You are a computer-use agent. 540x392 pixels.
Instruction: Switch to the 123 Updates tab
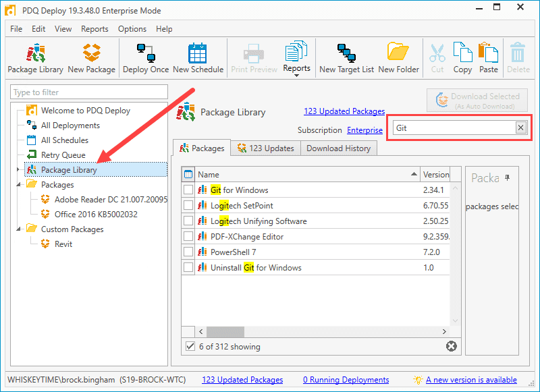click(265, 148)
